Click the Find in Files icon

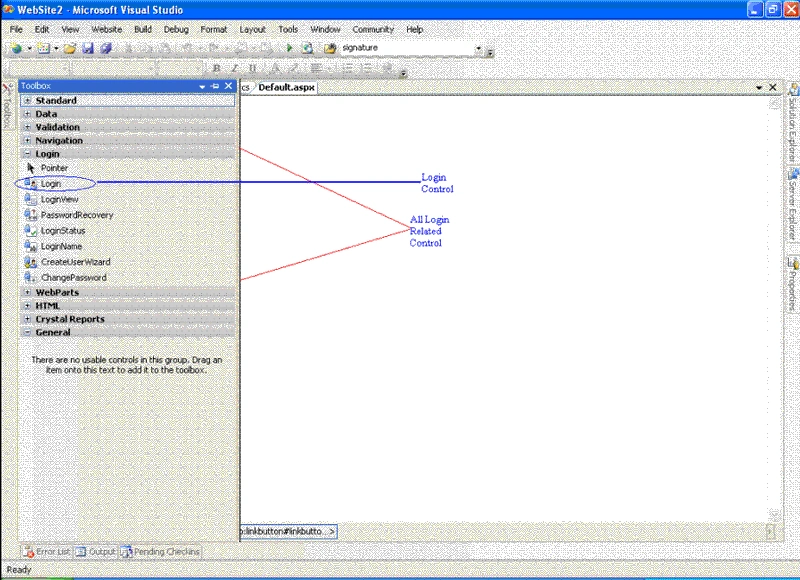[330, 48]
